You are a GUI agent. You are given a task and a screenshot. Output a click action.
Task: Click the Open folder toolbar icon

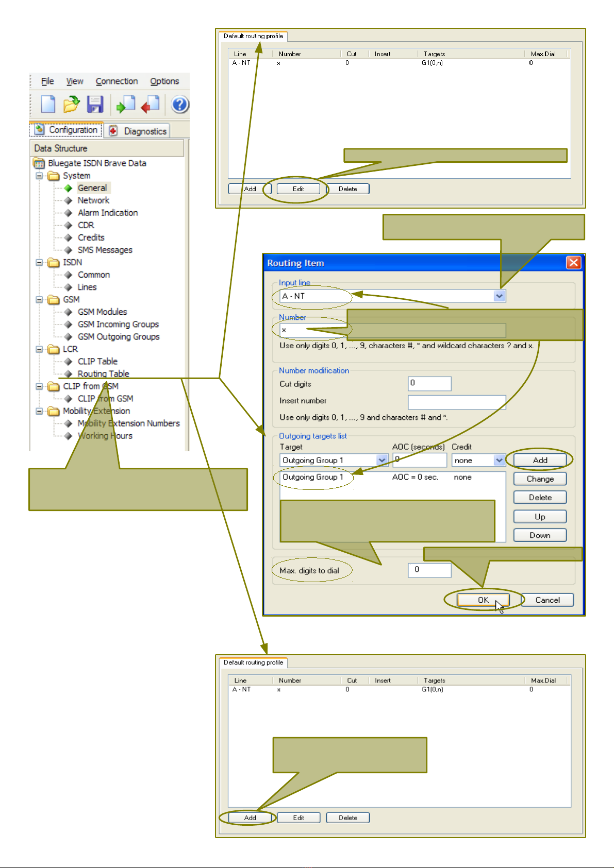click(71, 104)
